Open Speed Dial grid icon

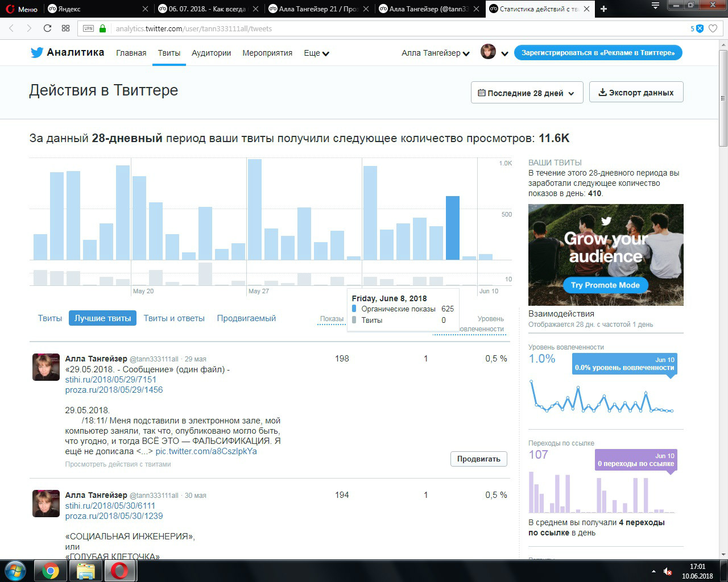(65, 28)
